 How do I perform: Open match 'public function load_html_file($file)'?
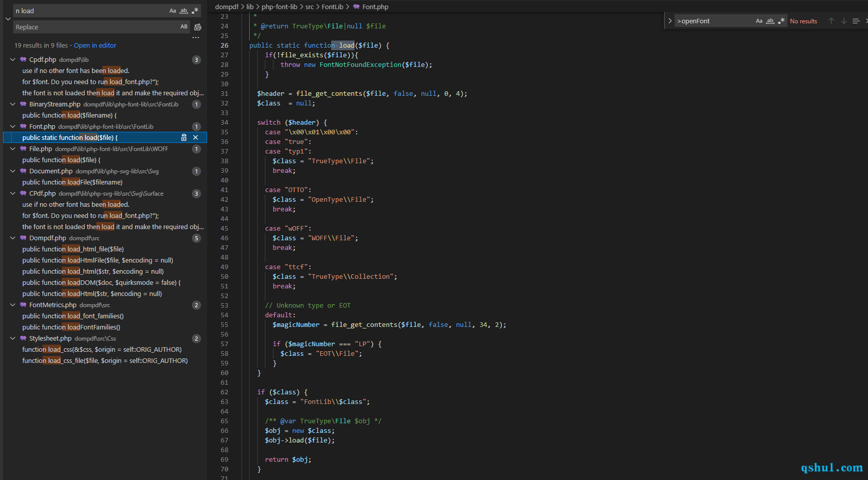73,249
